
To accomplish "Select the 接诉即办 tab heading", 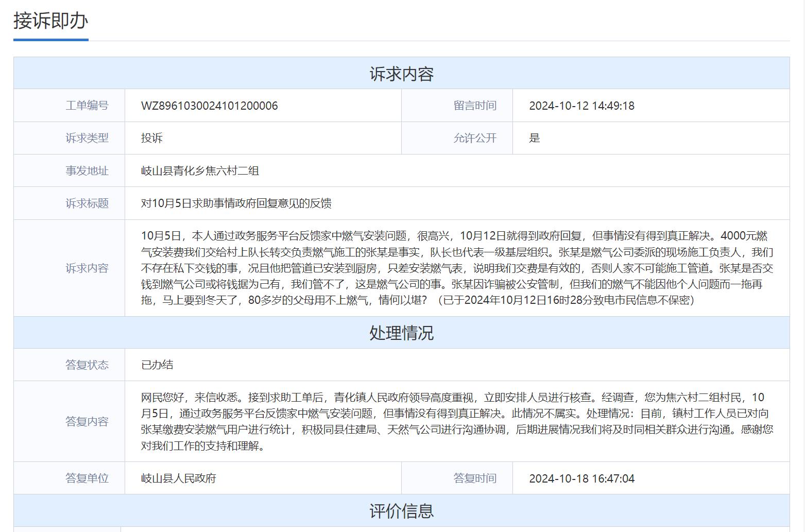I will [50, 21].
